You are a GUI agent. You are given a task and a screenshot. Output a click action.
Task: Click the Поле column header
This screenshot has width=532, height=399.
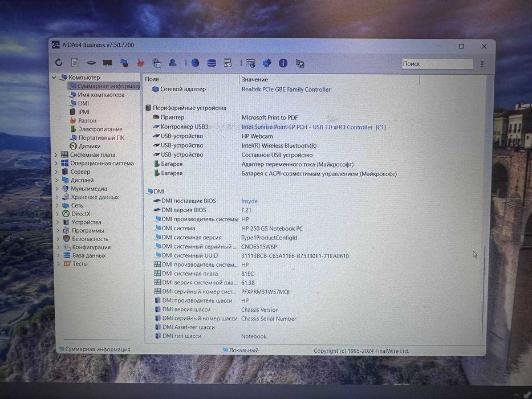click(152, 79)
